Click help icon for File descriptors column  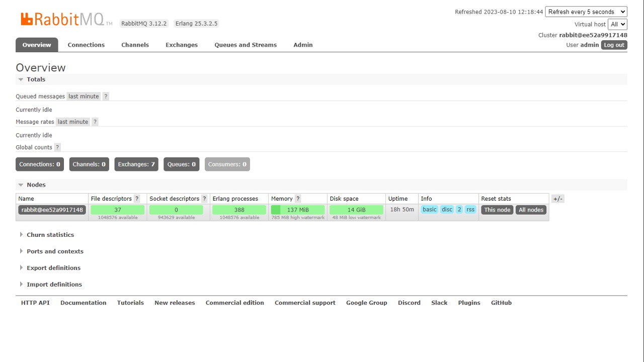[x=137, y=199]
